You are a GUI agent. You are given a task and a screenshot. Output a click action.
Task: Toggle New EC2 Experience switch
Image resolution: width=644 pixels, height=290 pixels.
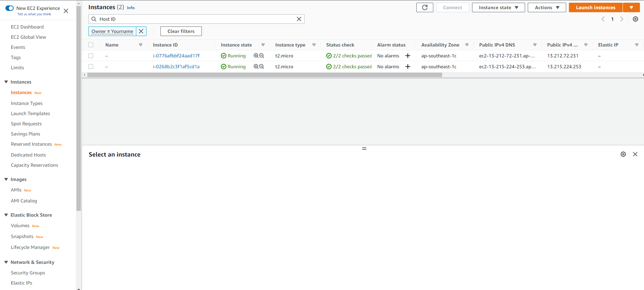click(10, 8)
